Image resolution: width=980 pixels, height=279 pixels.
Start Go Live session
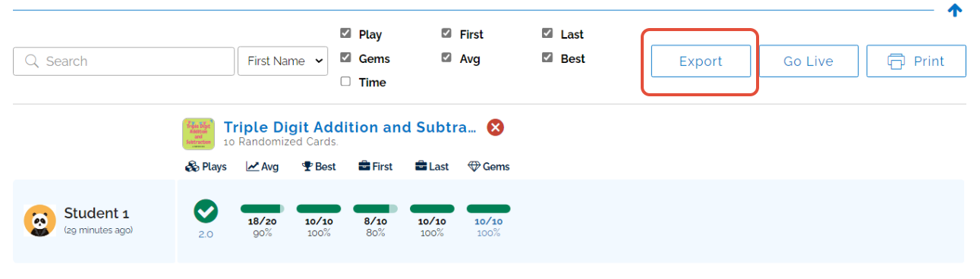click(808, 61)
